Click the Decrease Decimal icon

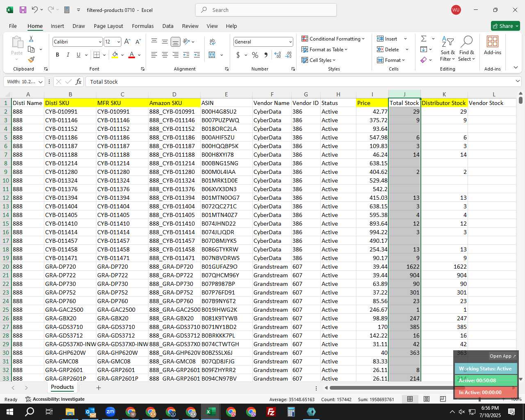(288, 55)
